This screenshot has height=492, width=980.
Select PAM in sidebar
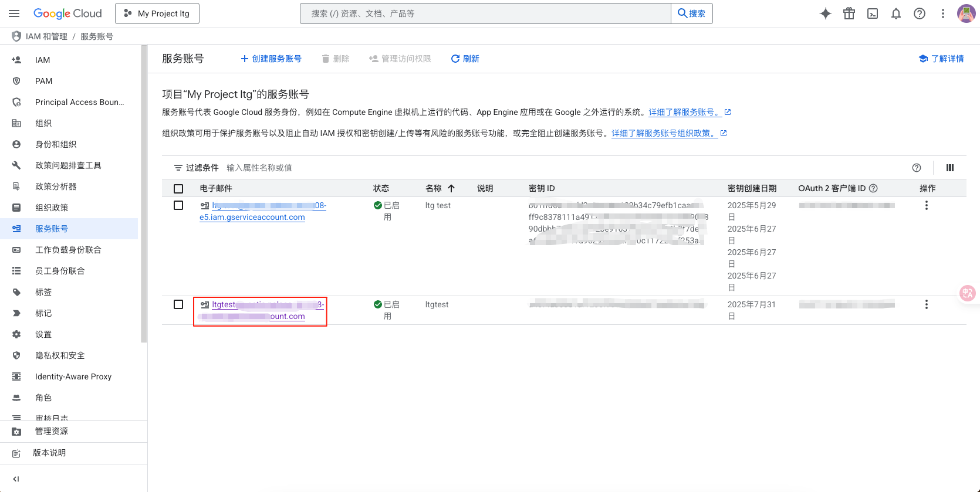click(x=69, y=81)
